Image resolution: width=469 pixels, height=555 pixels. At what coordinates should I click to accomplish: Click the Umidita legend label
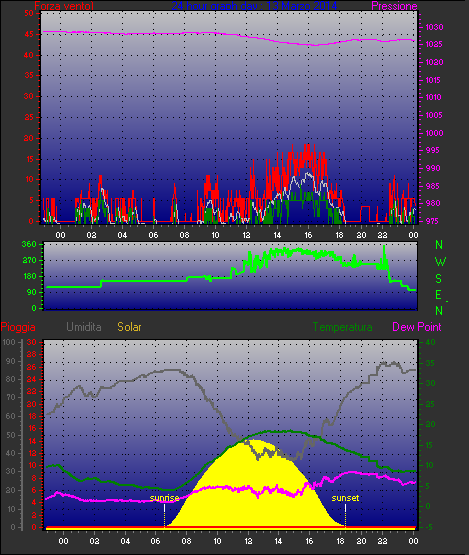(x=84, y=327)
